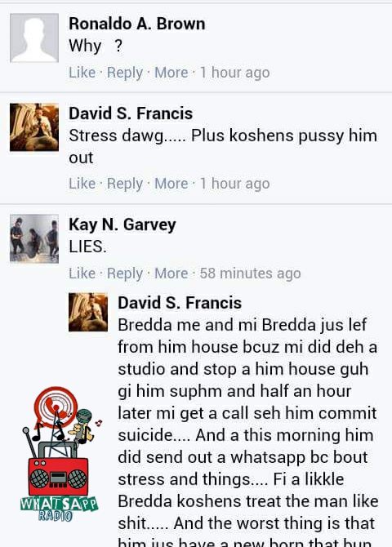Tap David S. Francis's avatar in nested reply
This screenshot has width=392, height=547.
click(x=88, y=312)
